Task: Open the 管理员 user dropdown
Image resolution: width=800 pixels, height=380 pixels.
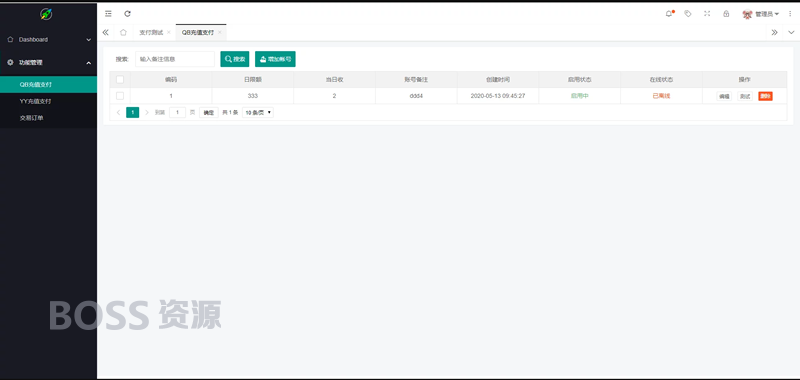Action: tap(767, 14)
